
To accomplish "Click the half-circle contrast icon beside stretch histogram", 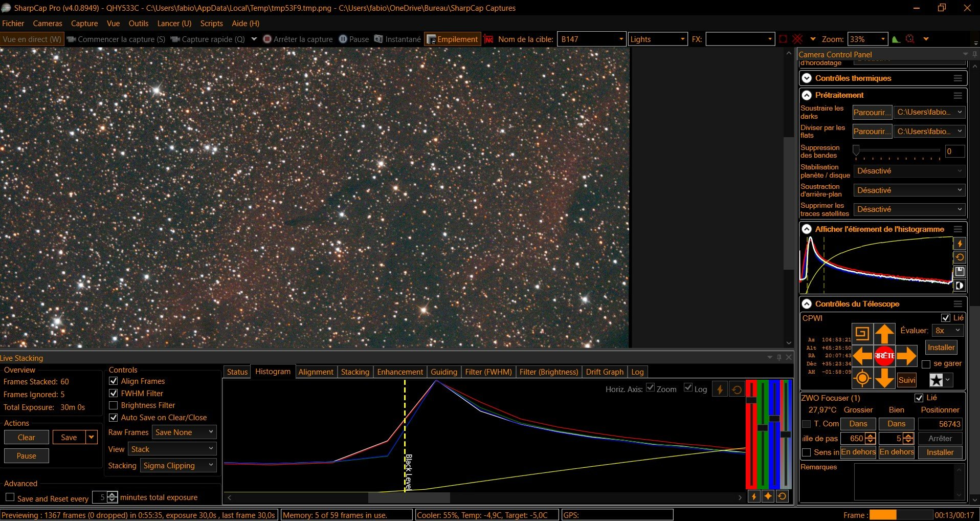I will tap(960, 286).
